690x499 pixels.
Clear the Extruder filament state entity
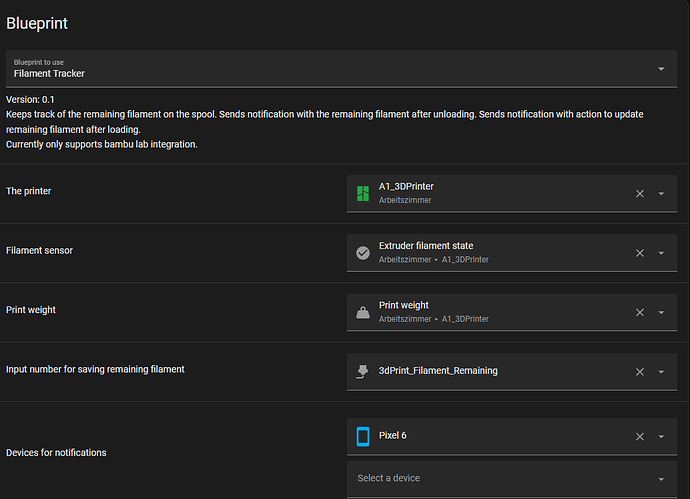pyautogui.click(x=640, y=253)
